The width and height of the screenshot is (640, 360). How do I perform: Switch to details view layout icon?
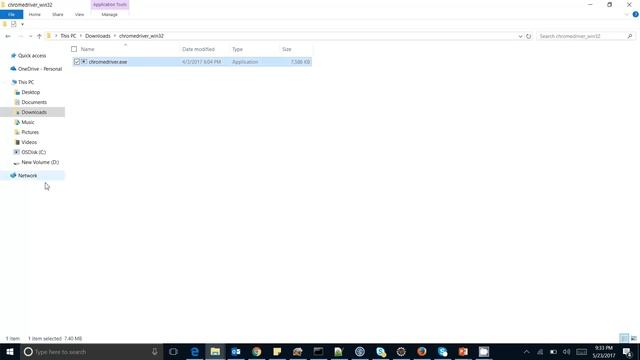pos(624,338)
